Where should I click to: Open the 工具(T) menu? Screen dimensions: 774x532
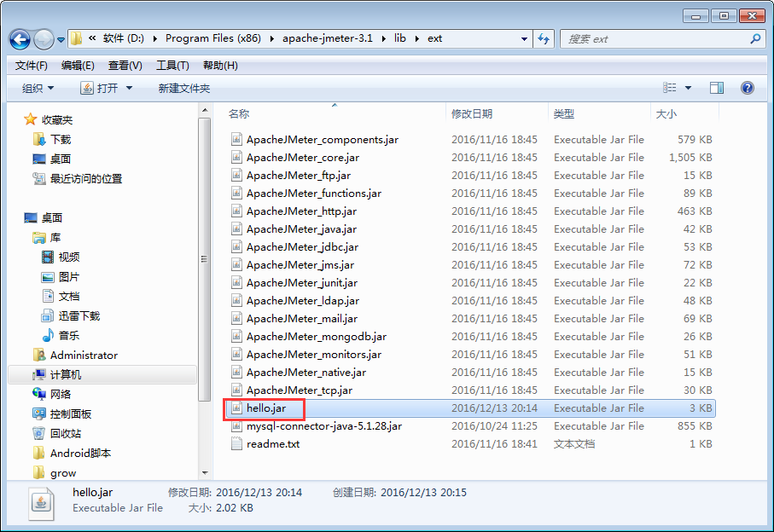coord(172,66)
